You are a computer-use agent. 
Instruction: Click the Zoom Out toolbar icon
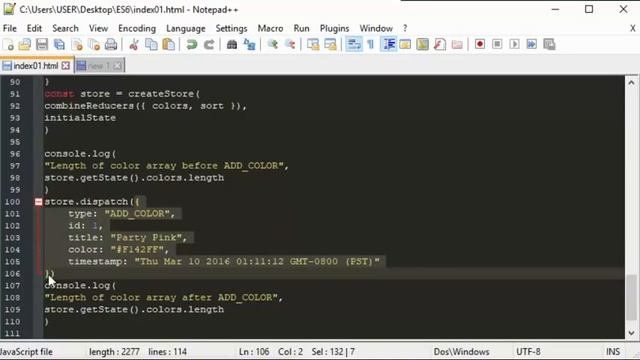tap(290, 44)
